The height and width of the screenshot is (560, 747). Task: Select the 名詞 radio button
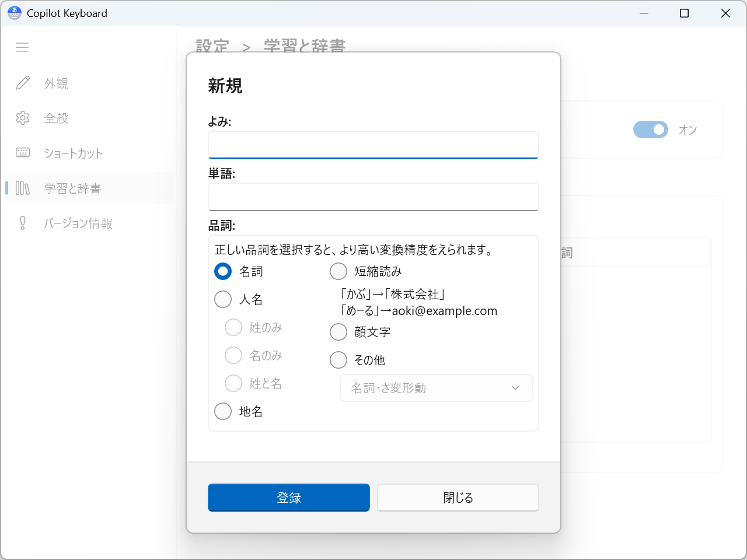click(222, 271)
